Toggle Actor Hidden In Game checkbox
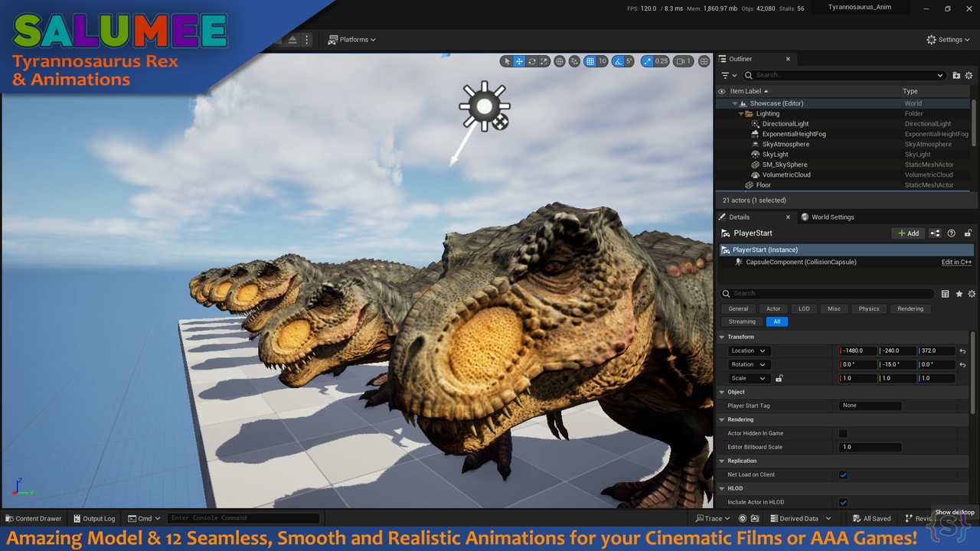The image size is (980, 551). pos(843,433)
